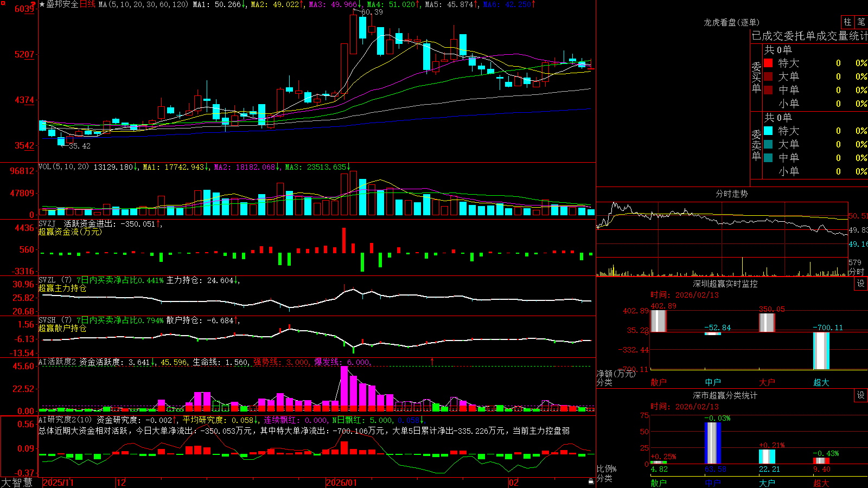This screenshot has width=868, height=488.
Task: Switch order statistics to 柱 (bar) view
Action: 847,22
